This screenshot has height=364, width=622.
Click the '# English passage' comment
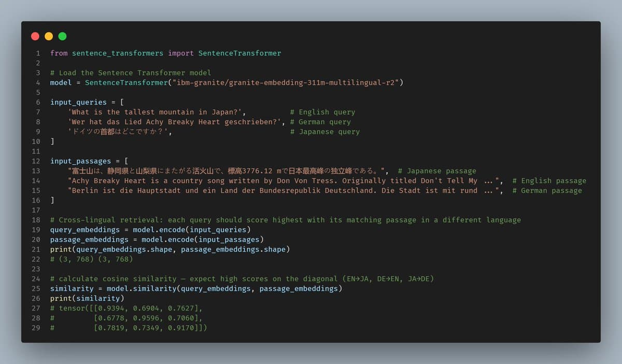(x=549, y=181)
